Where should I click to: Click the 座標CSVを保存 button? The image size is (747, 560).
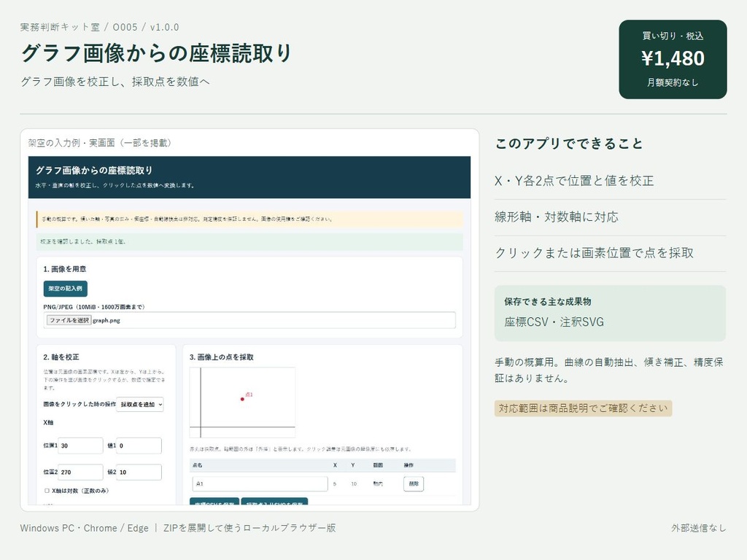214,502
